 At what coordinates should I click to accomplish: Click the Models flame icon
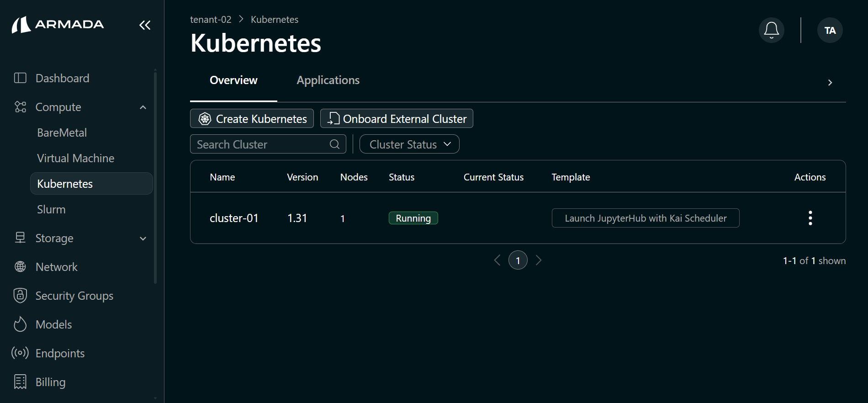coord(20,324)
